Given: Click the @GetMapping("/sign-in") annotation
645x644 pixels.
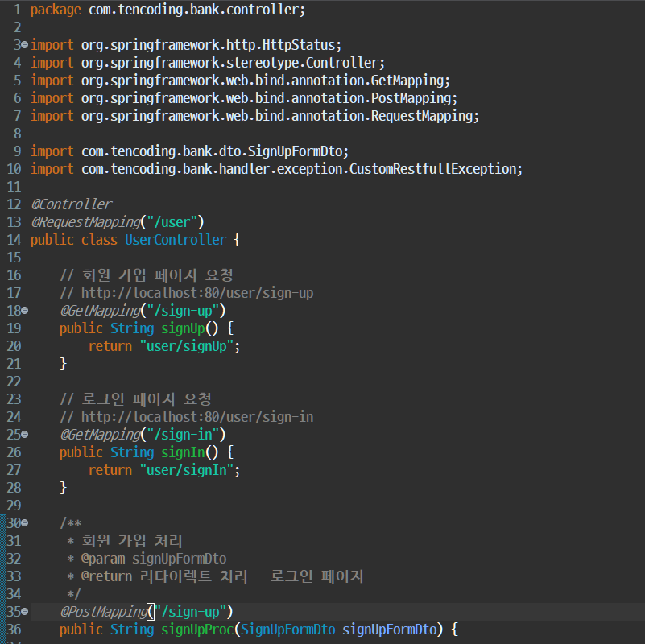Looking at the screenshot, I should [143, 434].
